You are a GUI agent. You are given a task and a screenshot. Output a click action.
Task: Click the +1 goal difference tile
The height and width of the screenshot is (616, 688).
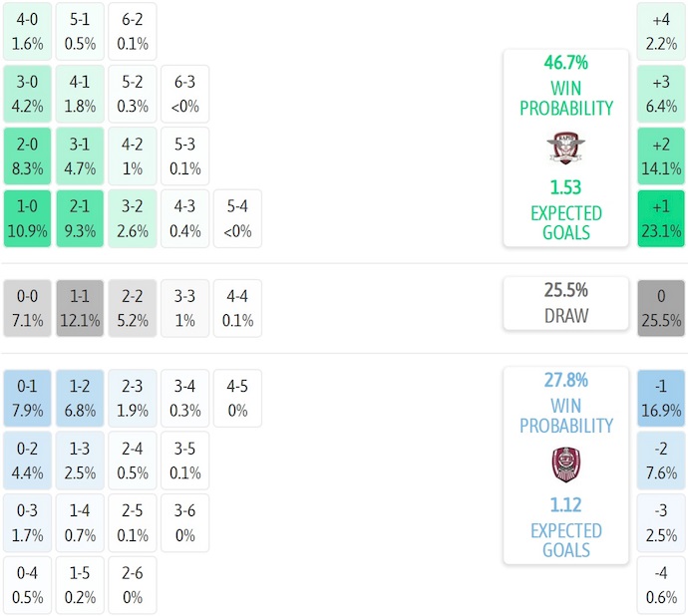click(x=662, y=219)
